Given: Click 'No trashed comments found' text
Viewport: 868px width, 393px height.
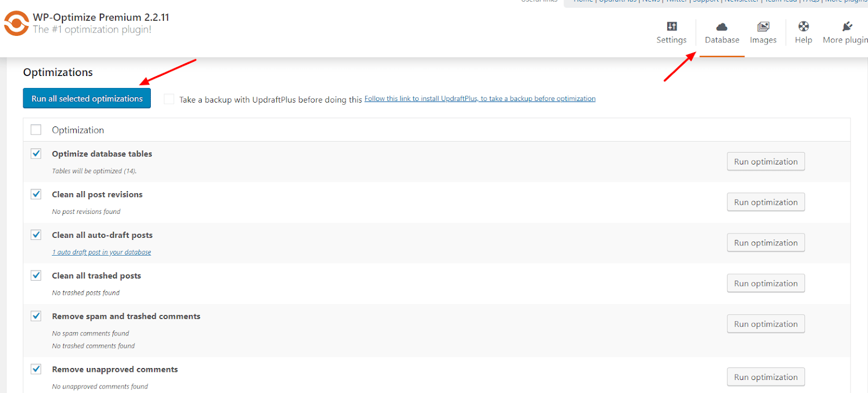Looking at the screenshot, I should tap(93, 346).
